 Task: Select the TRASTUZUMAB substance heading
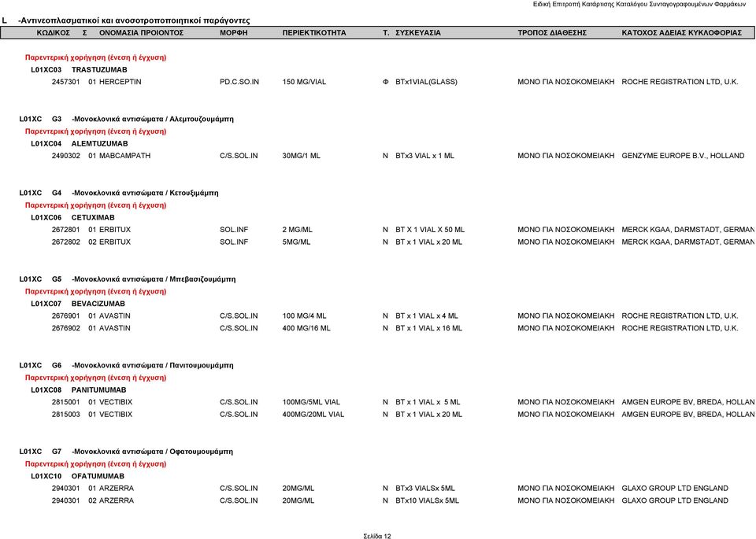point(99,70)
